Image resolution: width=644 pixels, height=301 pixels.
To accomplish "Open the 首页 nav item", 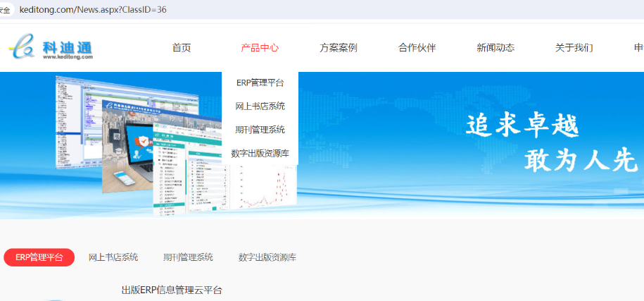I will 182,48.
